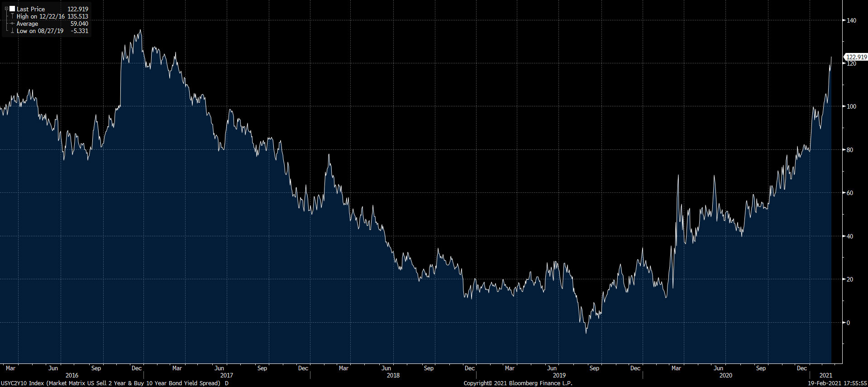Click the white Last Price color swatch
The width and height of the screenshot is (868, 387).
click(x=12, y=9)
